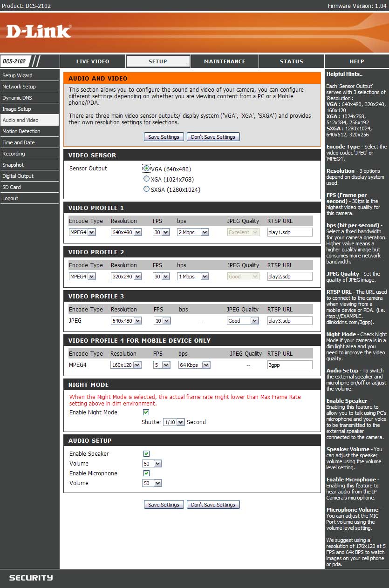The width and height of the screenshot is (389, 588).
Task: Open Video Profile 3 JPEG Quality dropdown
Action: (242, 321)
